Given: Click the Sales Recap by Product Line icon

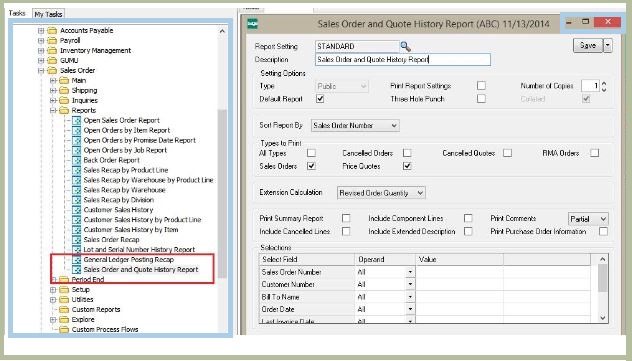Looking at the screenshot, I should coord(77,170).
